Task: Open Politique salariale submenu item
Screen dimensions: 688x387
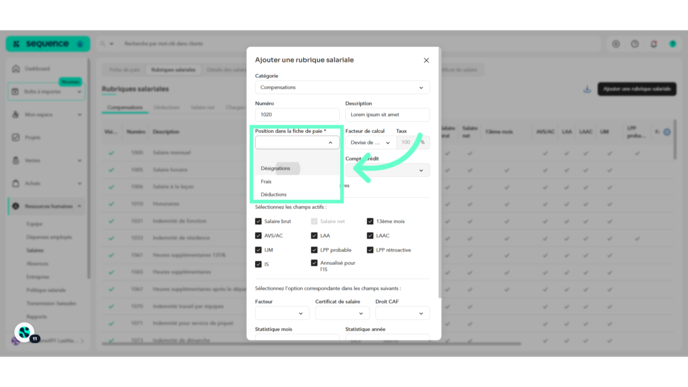Action: (x=46, y=290)
